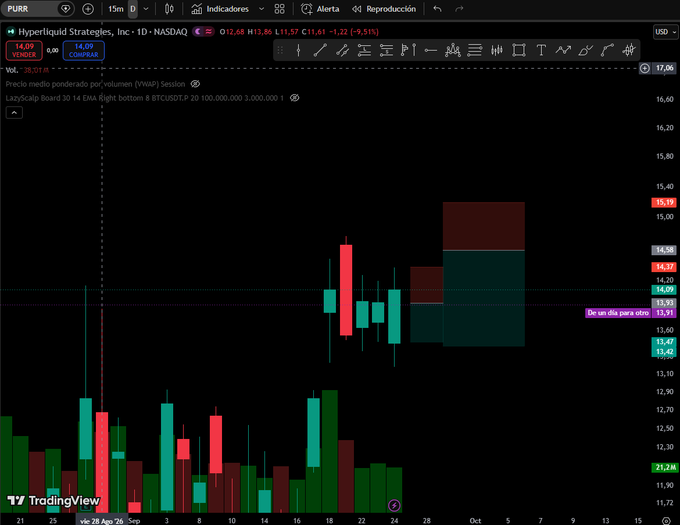Select the horizontal lines fib tool

coord(474,50)
